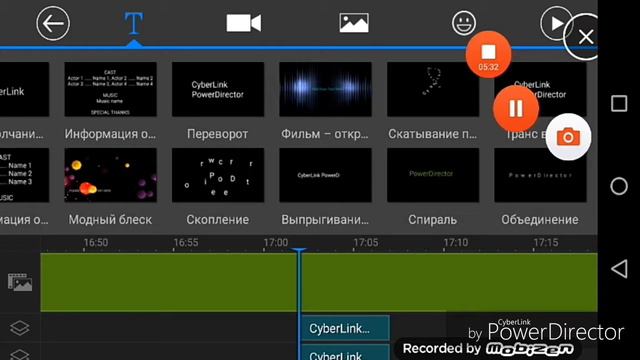Tap the 16:50 mark on timeline ruler

(x=96, y=242)
